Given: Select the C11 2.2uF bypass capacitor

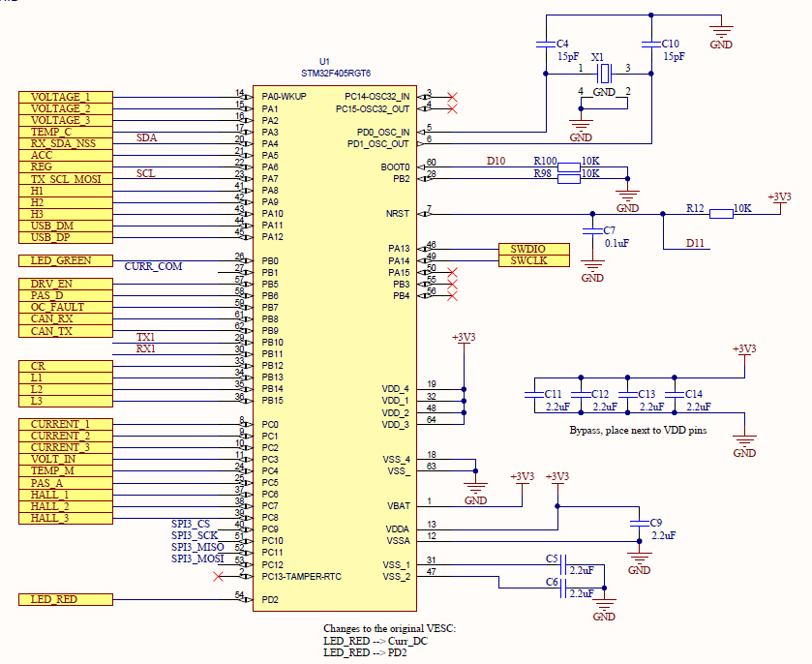Looking at the screenshot, I should click(534, 395).
